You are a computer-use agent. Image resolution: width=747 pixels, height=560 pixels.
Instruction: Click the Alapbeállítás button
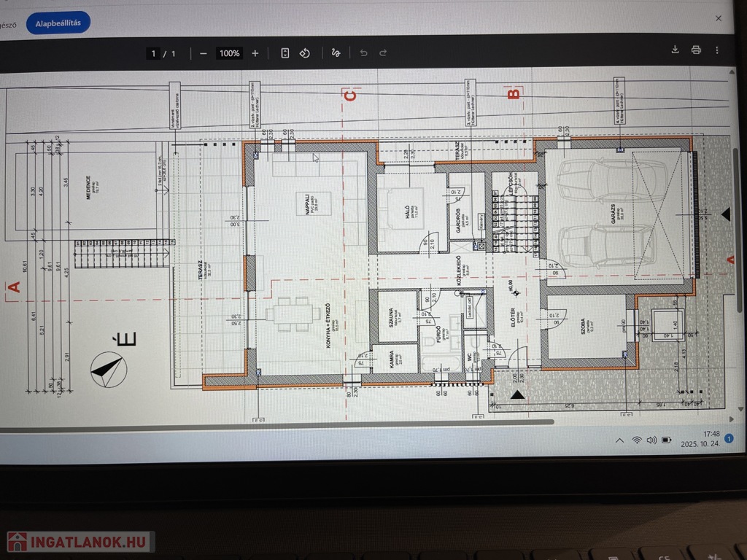(58, 23)
